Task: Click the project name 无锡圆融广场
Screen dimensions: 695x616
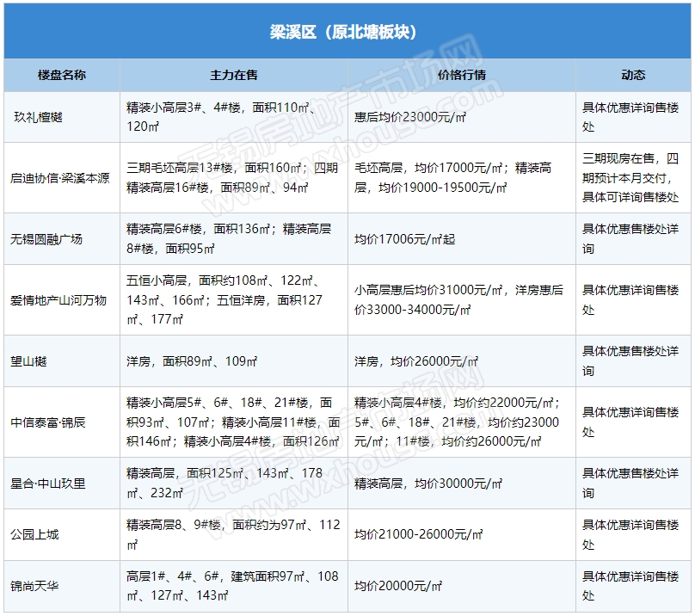Action: [46, 239]
